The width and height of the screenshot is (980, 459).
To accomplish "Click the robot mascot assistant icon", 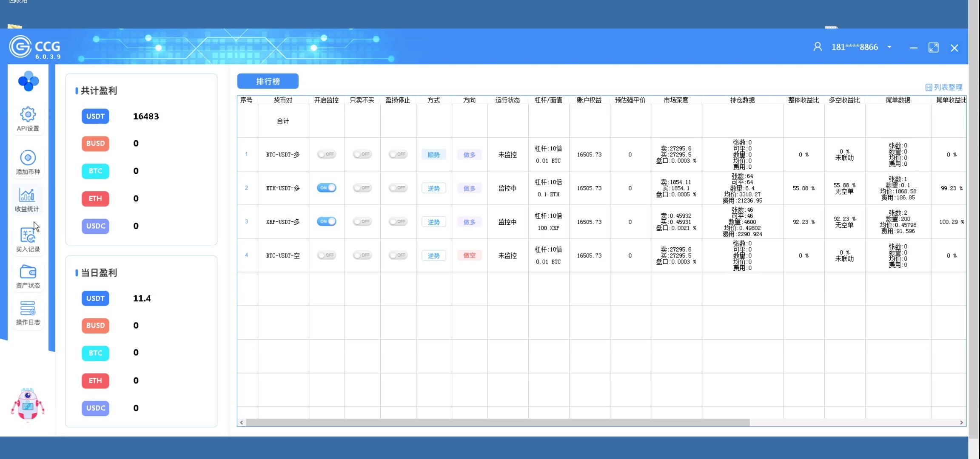I will pyautogui.click(x=28, y=404).
